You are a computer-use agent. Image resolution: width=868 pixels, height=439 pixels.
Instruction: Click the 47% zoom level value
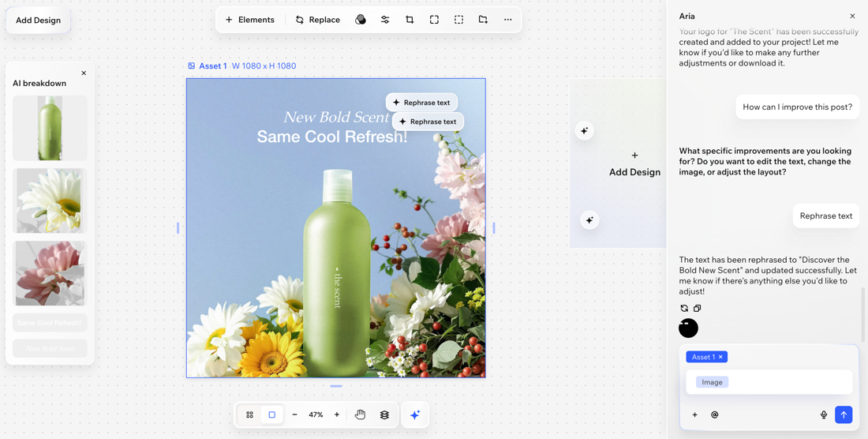[x=316, y=415]
